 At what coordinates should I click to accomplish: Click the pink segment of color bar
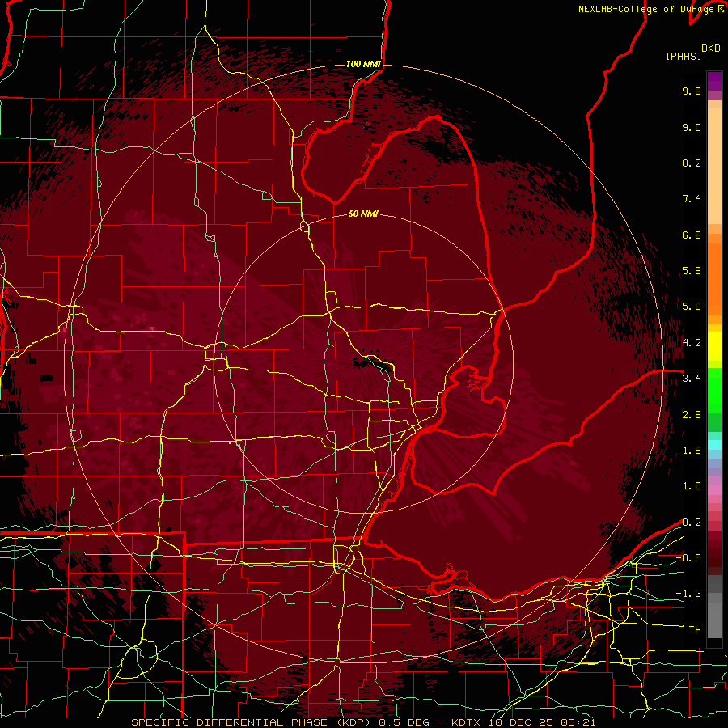[714, 490]
